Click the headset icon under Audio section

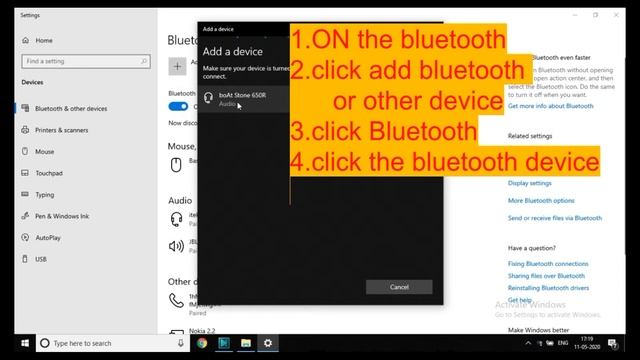tap(176, 219)
